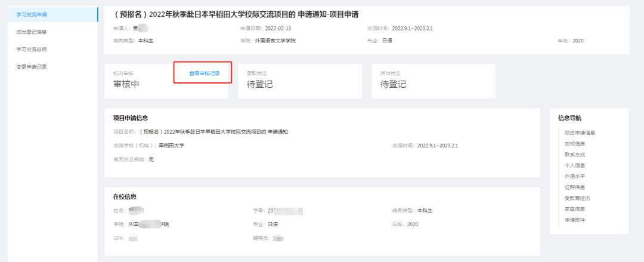The image size is (644, 262).
Task: Go to 在校信息 in 信息导航 list
Action: (x=574, y=144)
